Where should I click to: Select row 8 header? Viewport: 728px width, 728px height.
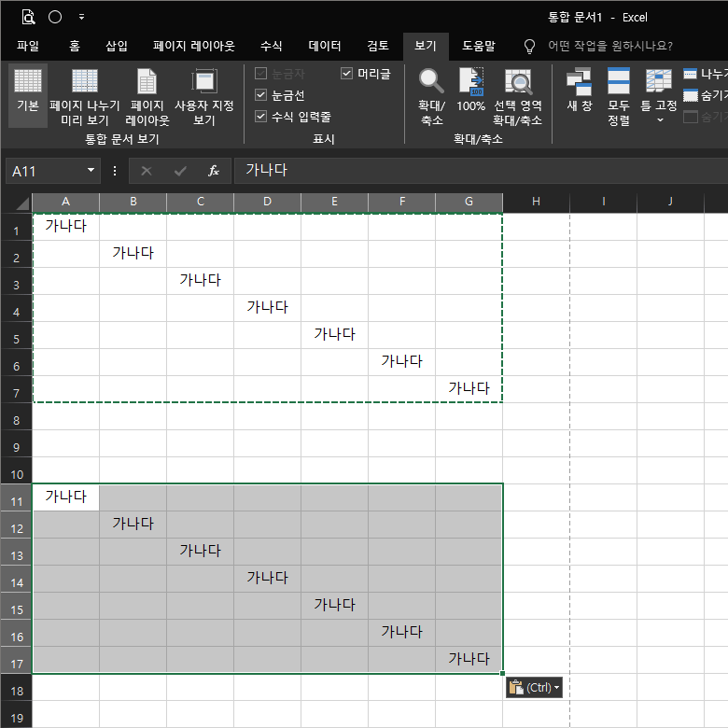point(16,416)
